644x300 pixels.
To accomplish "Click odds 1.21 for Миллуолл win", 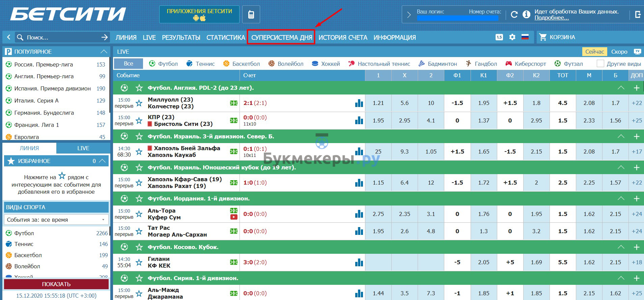I will tap(378, 103).
